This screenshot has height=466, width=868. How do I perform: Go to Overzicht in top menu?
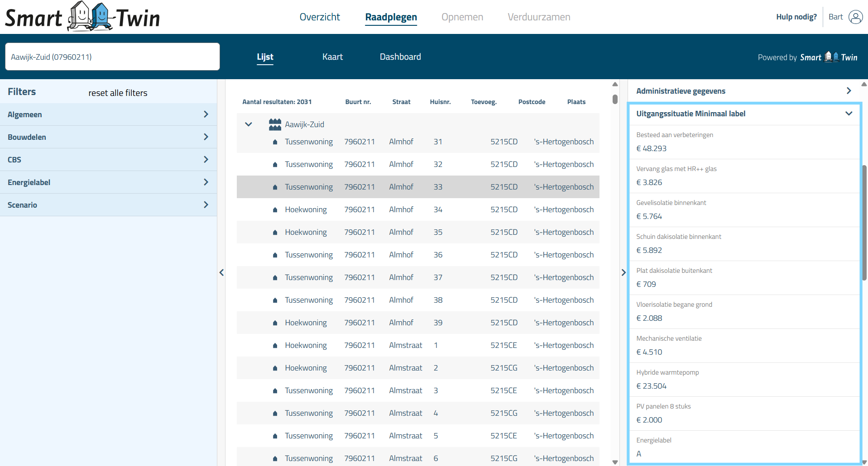tap(320, 17)
